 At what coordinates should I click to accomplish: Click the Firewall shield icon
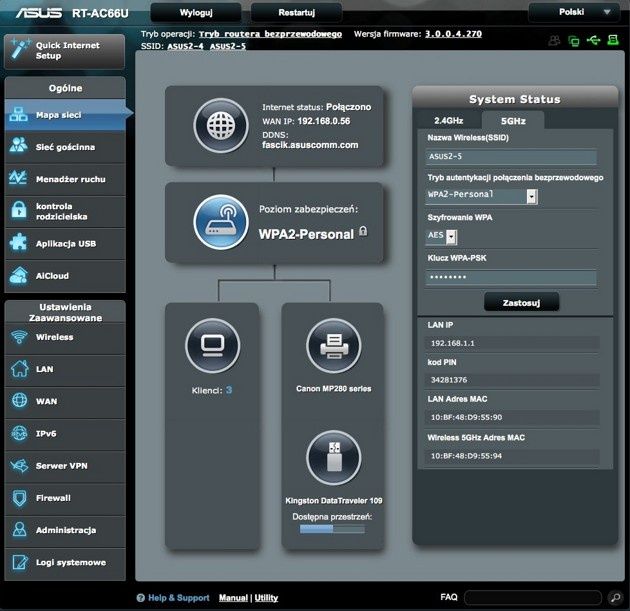pos(19,498)
